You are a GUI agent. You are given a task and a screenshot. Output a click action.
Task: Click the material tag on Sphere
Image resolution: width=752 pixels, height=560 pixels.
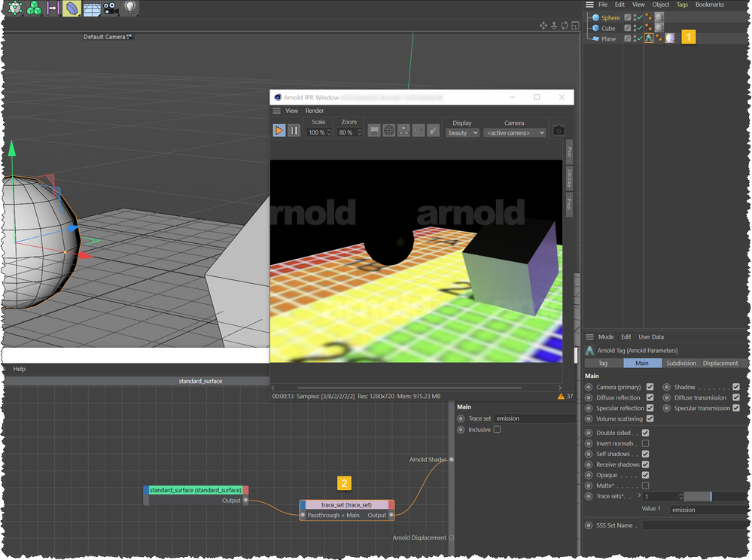tap(659, 17)
